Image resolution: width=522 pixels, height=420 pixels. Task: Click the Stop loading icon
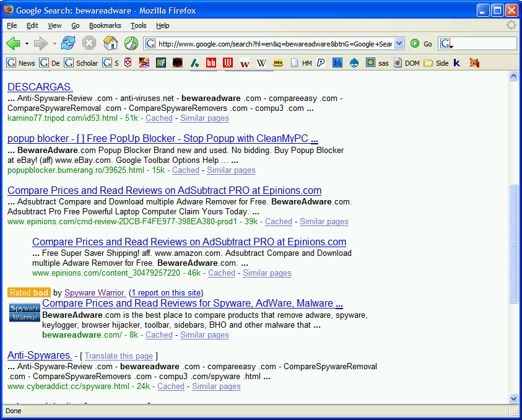click(89, 43)
